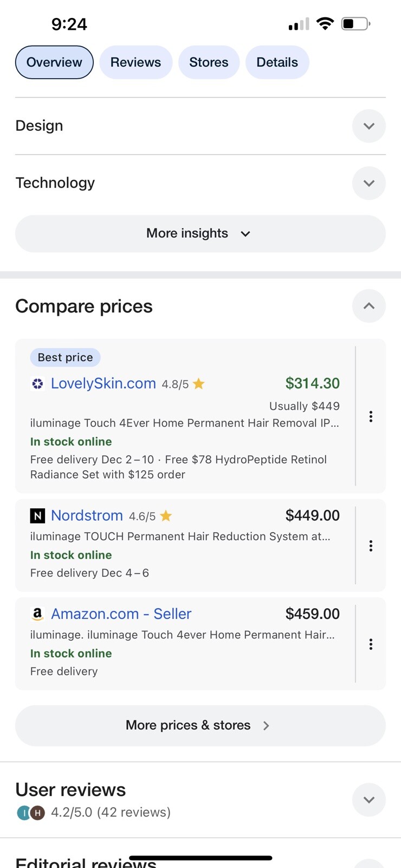Tap the Nordstrom N logo icon

(37, 515)
